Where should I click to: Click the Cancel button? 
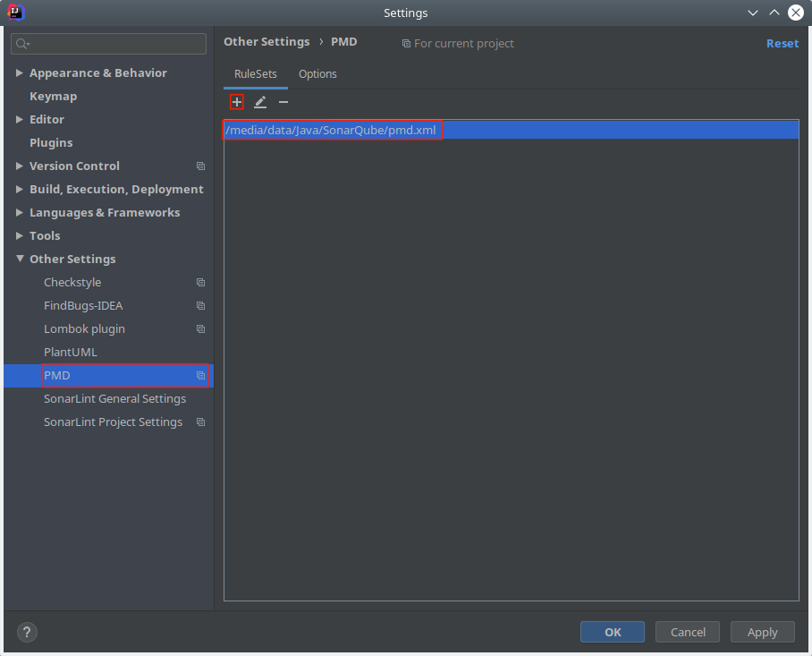click(688, 632)
